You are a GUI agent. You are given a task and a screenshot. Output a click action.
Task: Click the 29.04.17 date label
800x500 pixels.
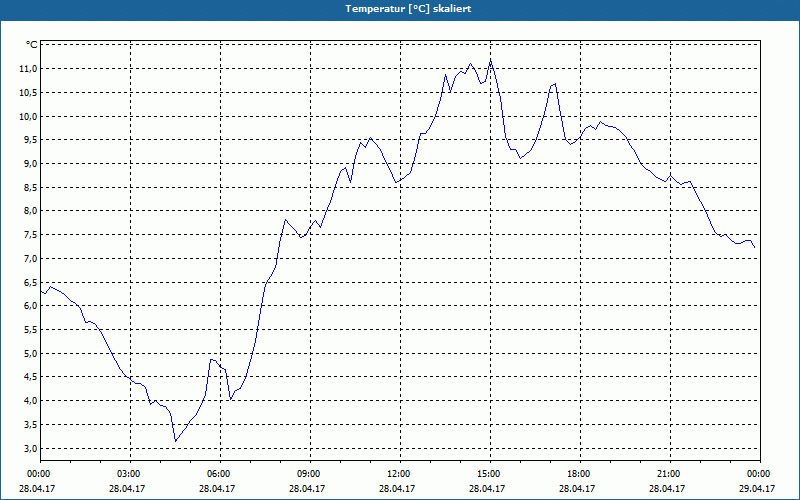click(x=757, y=488)
